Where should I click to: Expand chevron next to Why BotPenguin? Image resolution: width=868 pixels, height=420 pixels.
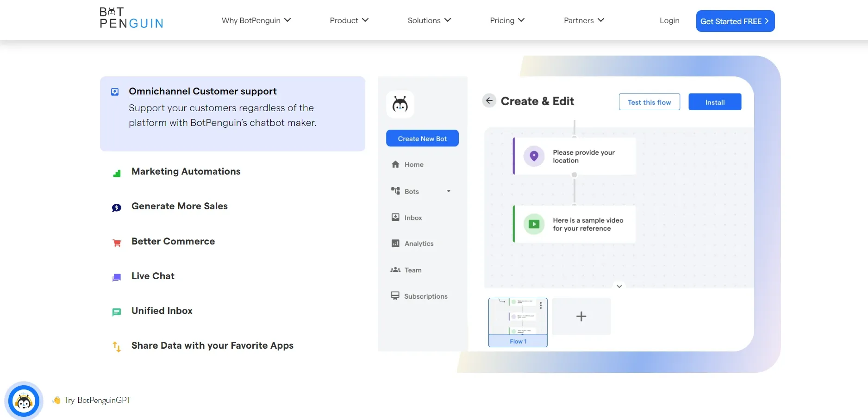(287, 20)
